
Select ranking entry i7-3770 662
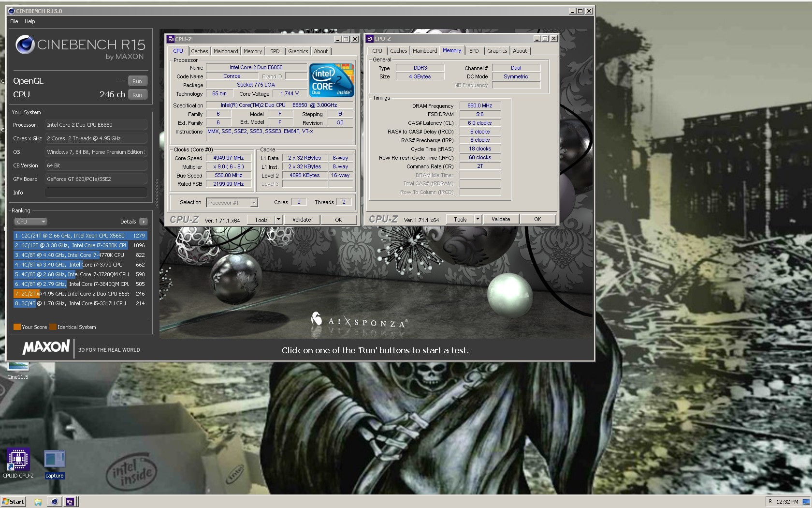(80, 265)
